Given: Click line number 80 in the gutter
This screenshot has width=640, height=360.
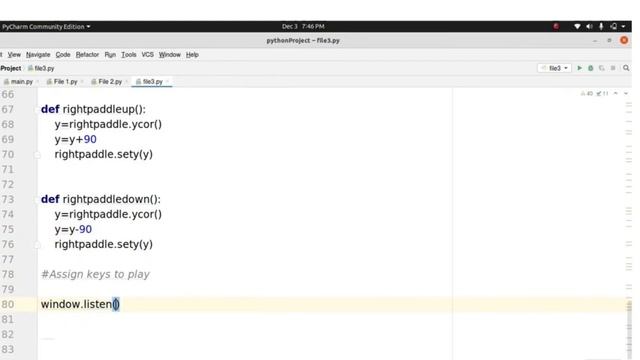Looking at the screenshot, I should pyautogui.click(x=7, y=304).
